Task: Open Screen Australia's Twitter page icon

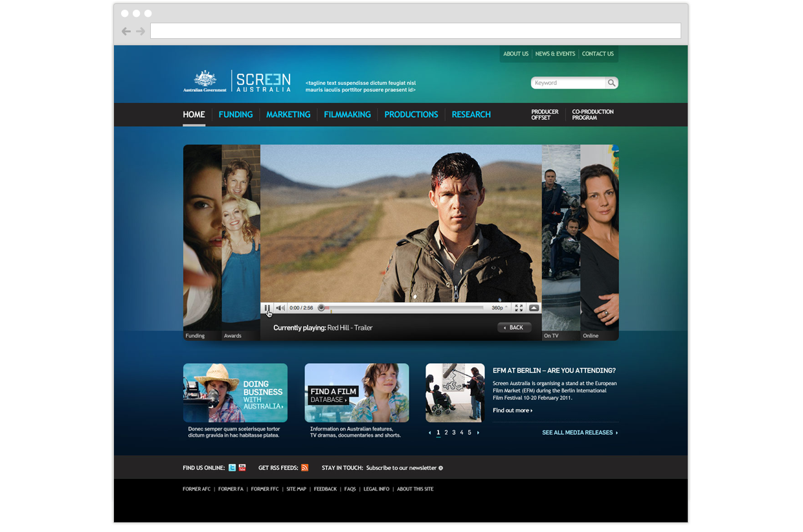Action: tap(232, 468)
